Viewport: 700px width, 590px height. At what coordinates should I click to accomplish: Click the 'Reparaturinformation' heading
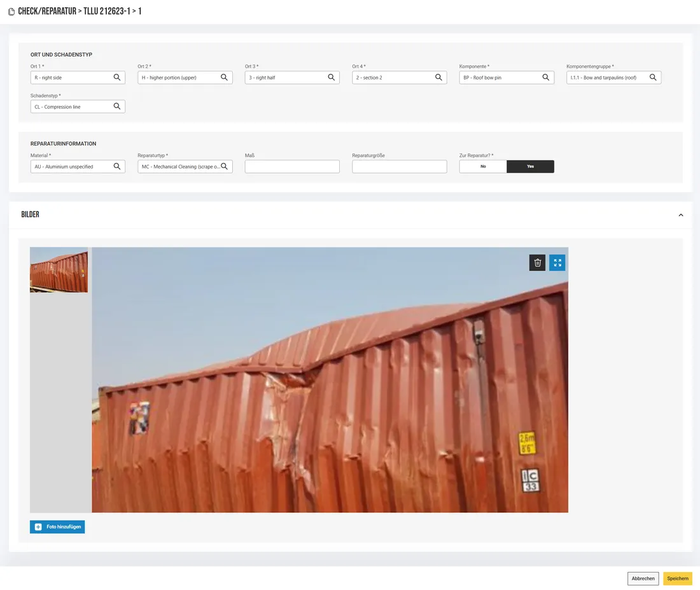click(64, 143)
